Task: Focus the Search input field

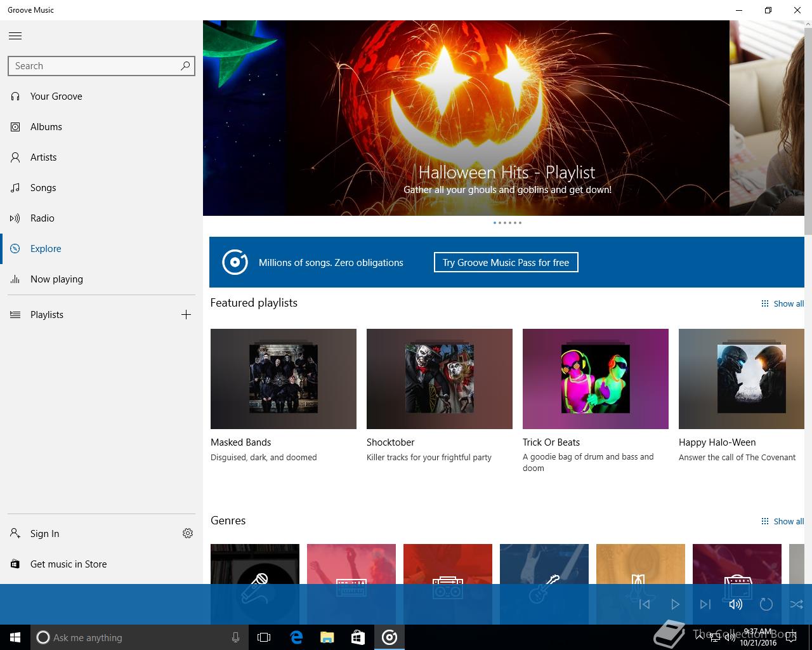Action: (101, 66)
